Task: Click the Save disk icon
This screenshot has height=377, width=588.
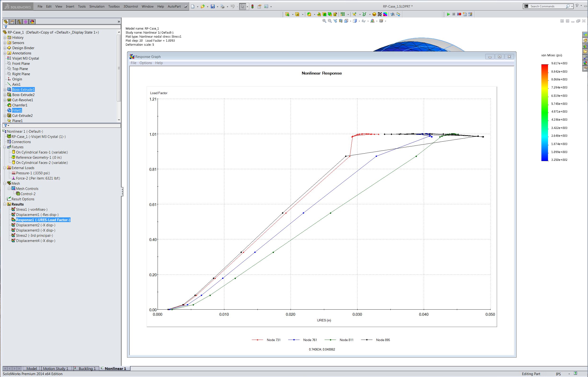Action: click(213, 6)
